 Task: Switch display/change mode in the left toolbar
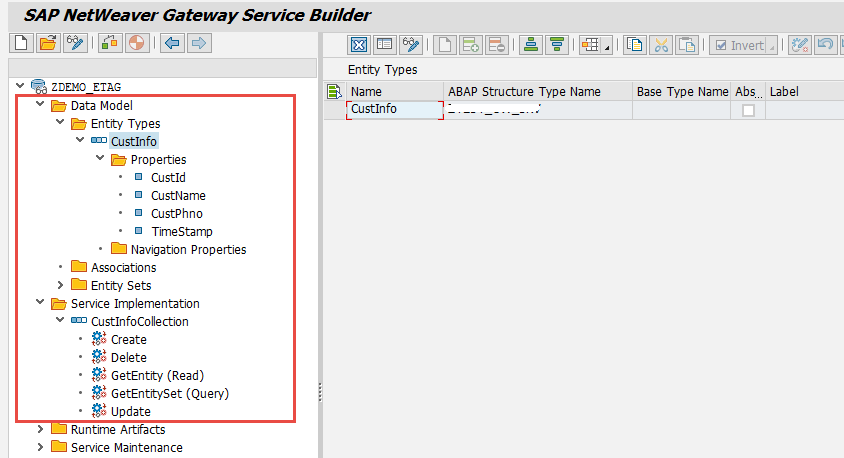(75, 43)
